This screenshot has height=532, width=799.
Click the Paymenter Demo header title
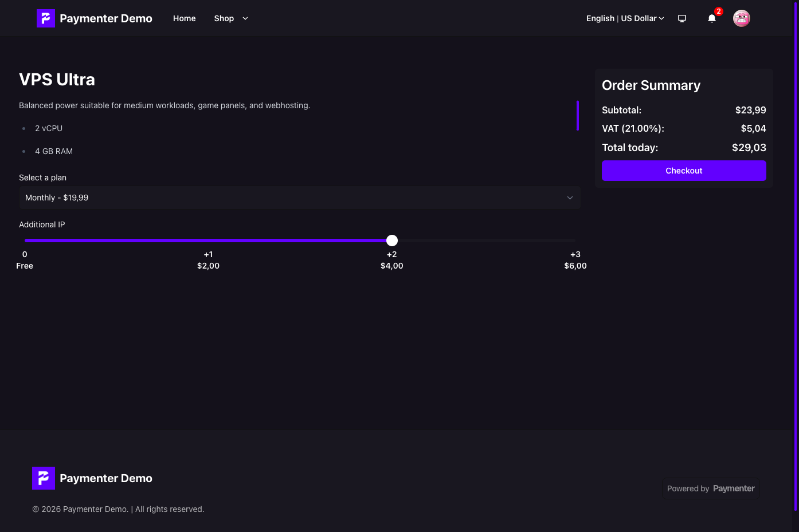(x=106, y=18)
